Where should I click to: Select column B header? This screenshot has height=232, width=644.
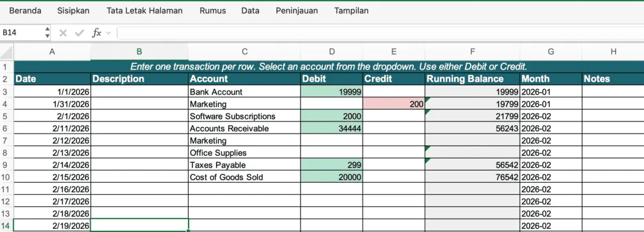pos(139,52)
